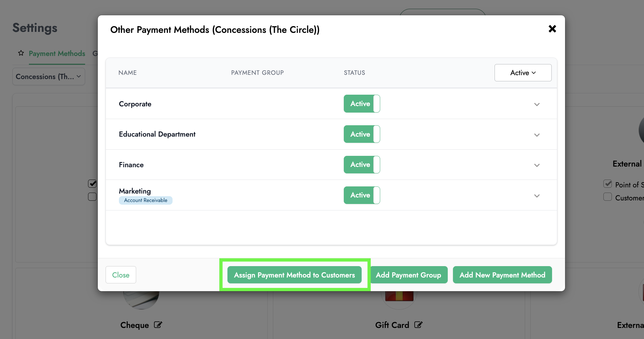The height and width of the screenshot is (339, 644).
Task: Switch to the Payment Methods tab
Action: pyautogui.click(x=57, y=54)
